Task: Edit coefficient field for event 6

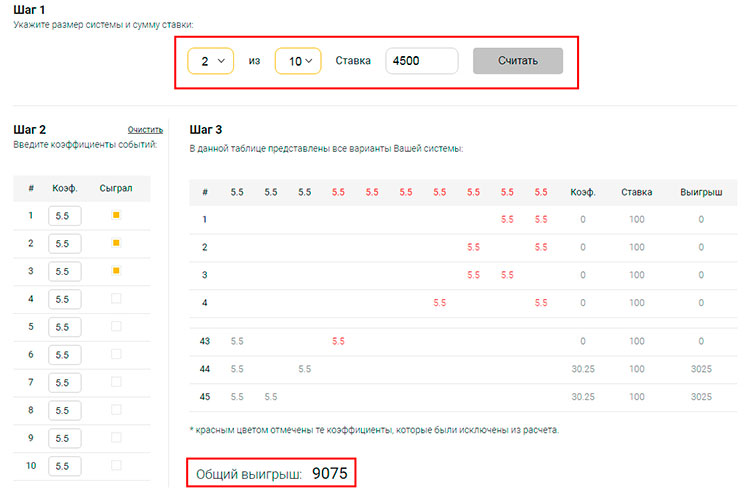Action: [x=65, y=355]
